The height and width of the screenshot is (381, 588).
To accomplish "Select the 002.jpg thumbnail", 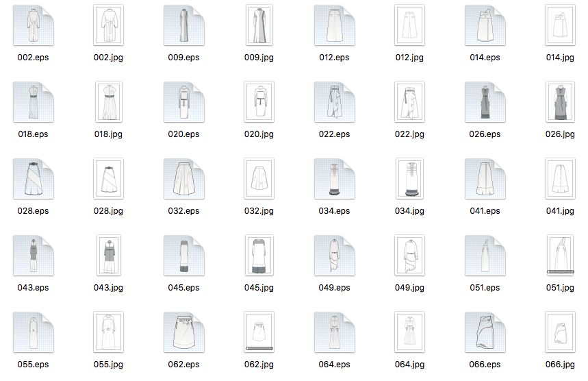I will 108,25.
